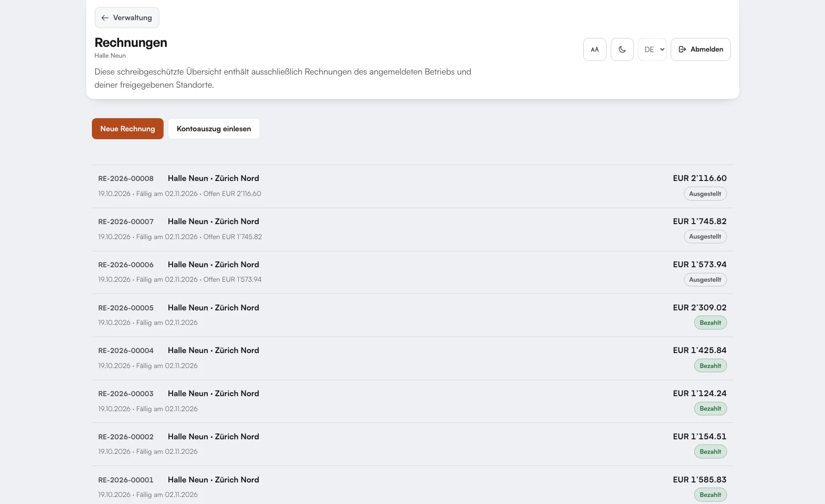825x504 pixels.
Task: Click the amount EUR 1'585.83
Action: tap(699, 480)
